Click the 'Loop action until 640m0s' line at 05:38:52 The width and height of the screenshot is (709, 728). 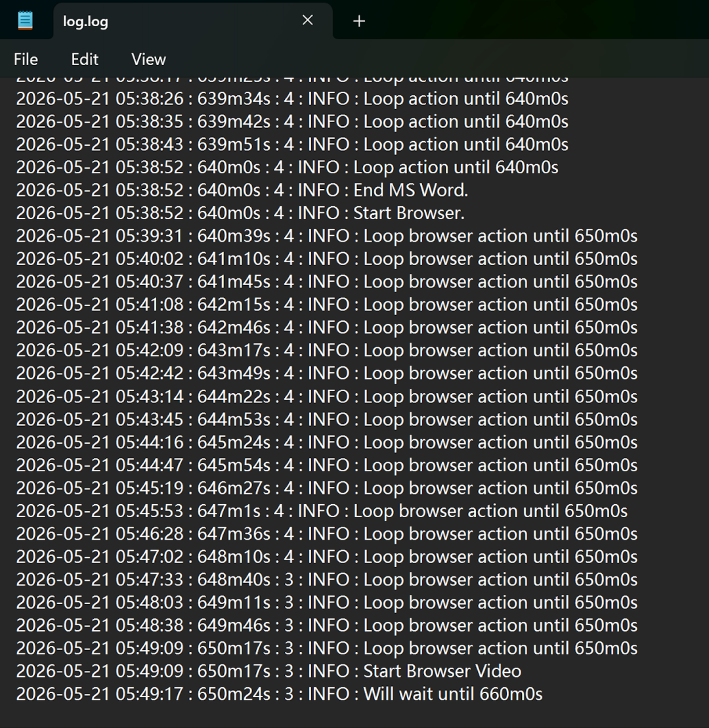click(287, 167)
